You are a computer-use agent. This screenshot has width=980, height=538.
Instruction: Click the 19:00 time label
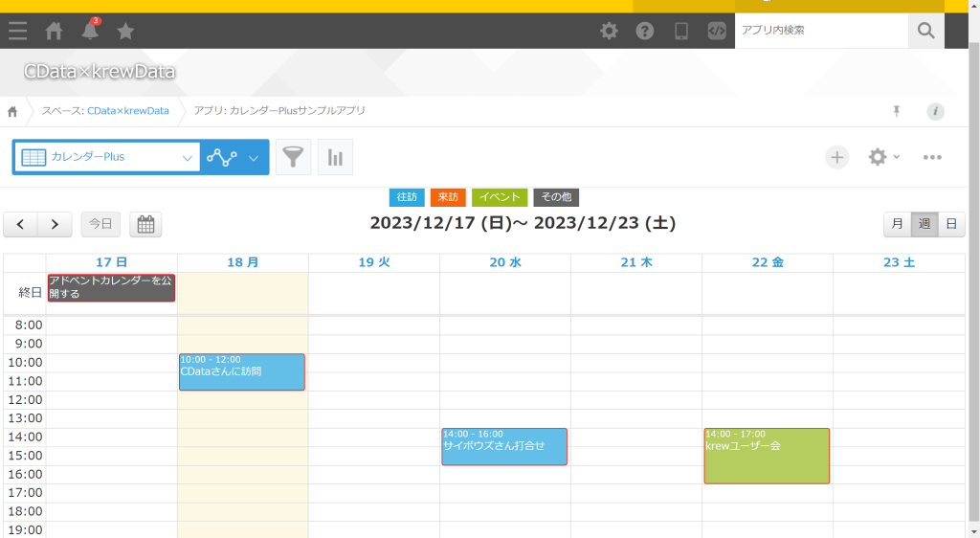tap(25, 530)
